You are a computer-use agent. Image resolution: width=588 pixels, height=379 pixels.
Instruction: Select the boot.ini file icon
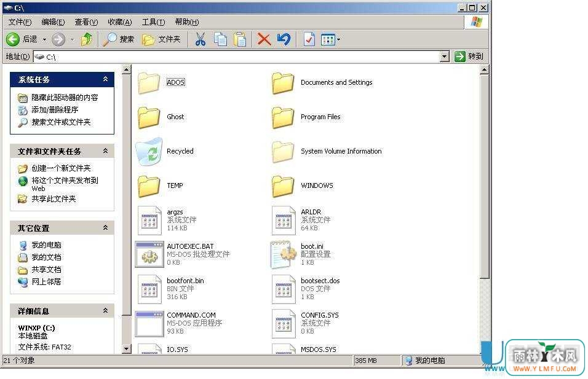[x=283, y=254]
